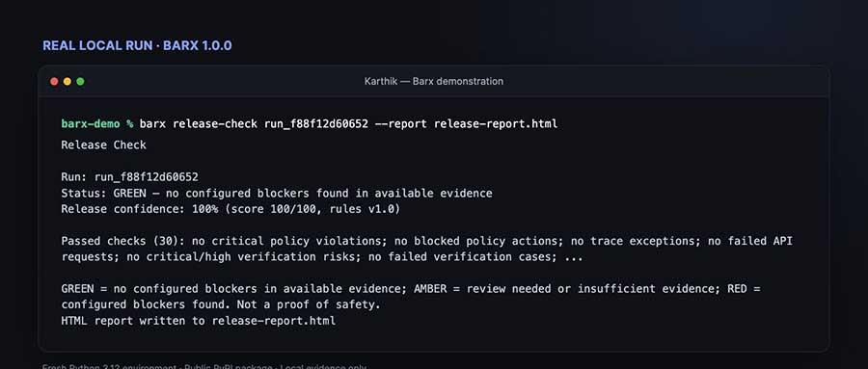The image size is (868, 369).
Task: Click the '--report release-report.html' argument
Action: (466, 124)
